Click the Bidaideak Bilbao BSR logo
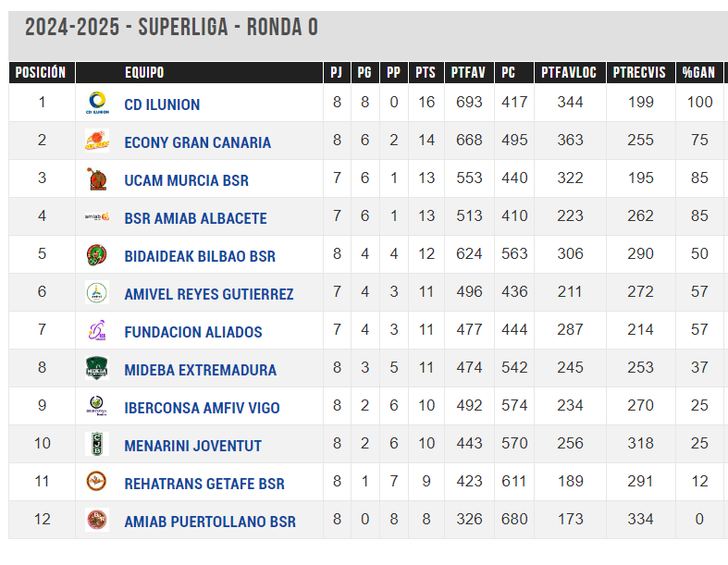The image size is (728, 565). click(x=97, y=255)
